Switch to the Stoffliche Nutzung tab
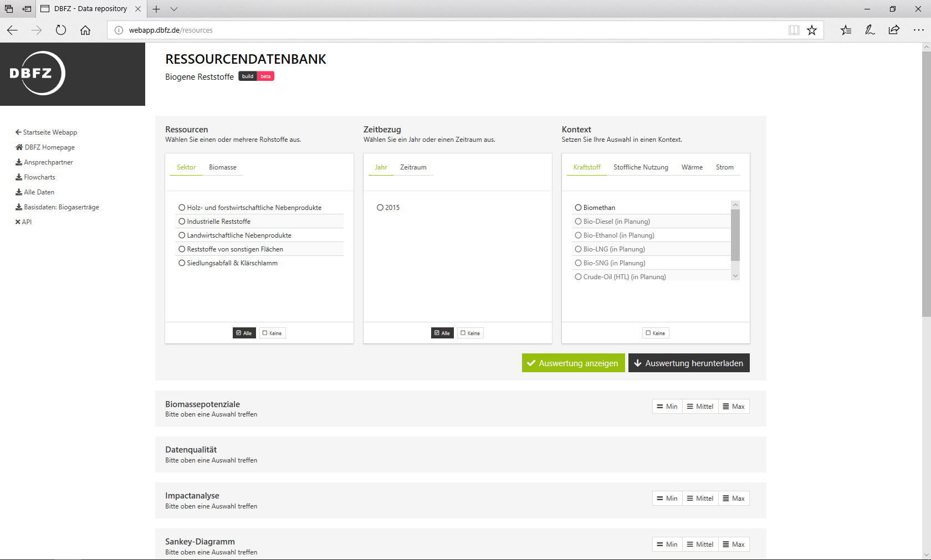931x560 pixels. click(641, 167)
